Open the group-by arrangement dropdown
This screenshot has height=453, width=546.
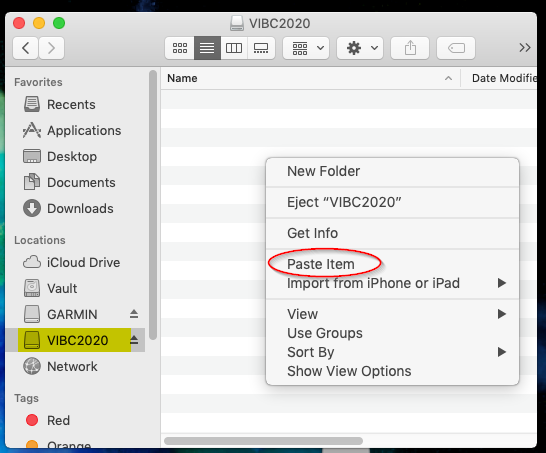[306, 48]
